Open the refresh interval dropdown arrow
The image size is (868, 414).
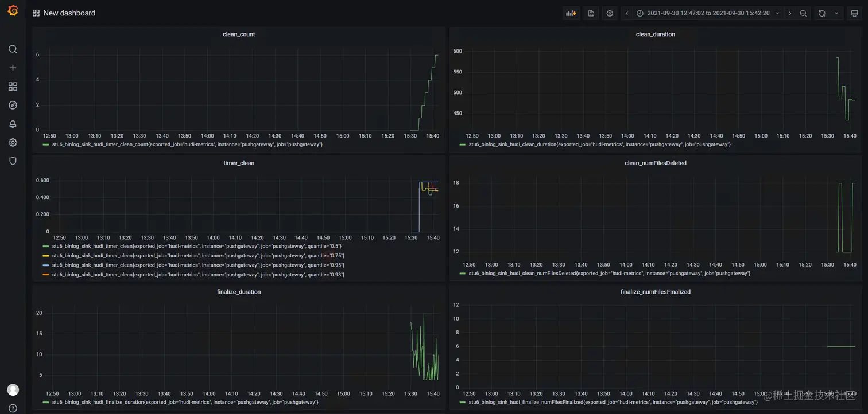pyautogui.click(x=836, y=13)
